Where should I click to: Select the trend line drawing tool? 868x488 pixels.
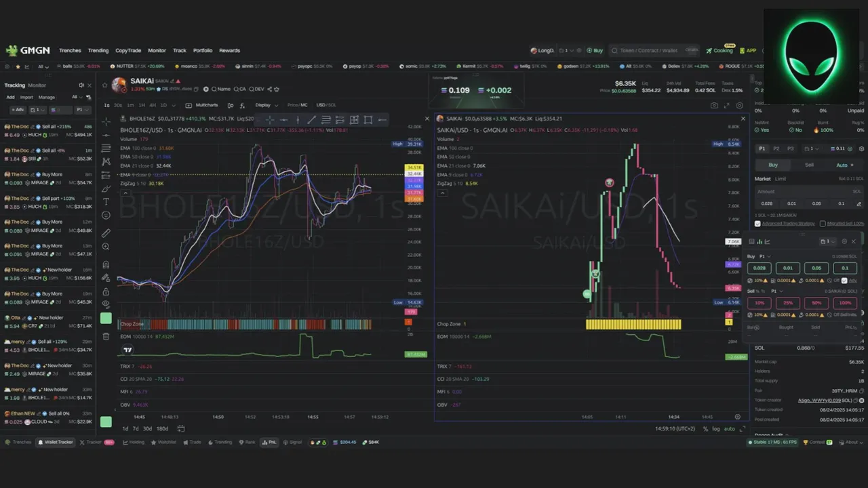click(x=311, y=120)
